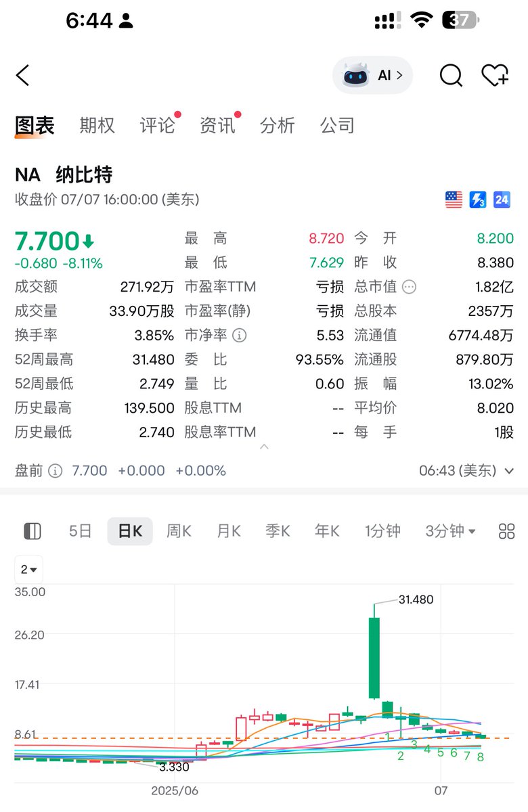This screenshot has width=528, height=812.
Task: Expand the pre-market time dropdown arrow
Action: pyautogui.click(x=509, y=471)
